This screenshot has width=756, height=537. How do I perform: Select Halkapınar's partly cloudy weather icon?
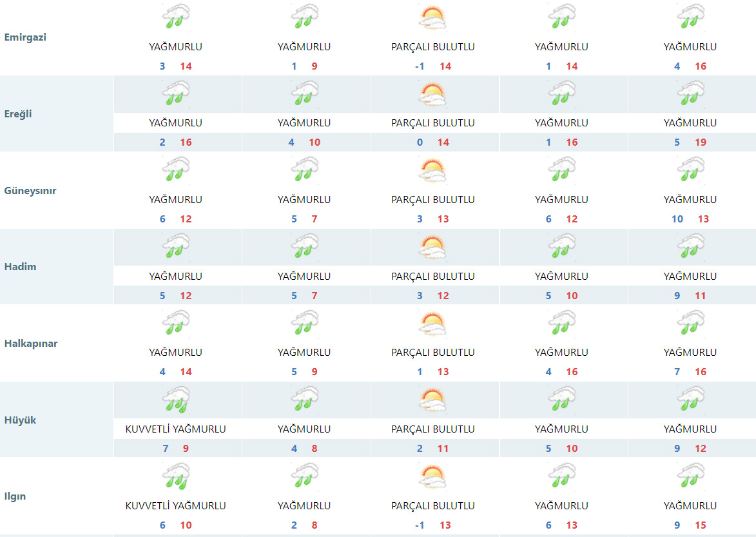(x=432, y=324)
